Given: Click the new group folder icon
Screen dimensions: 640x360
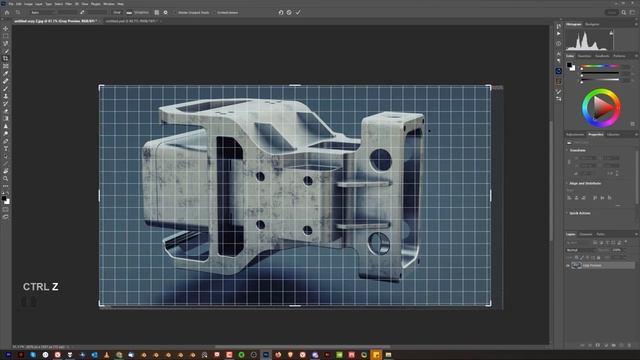Looking at the screenshot, I should click(614, 345).
